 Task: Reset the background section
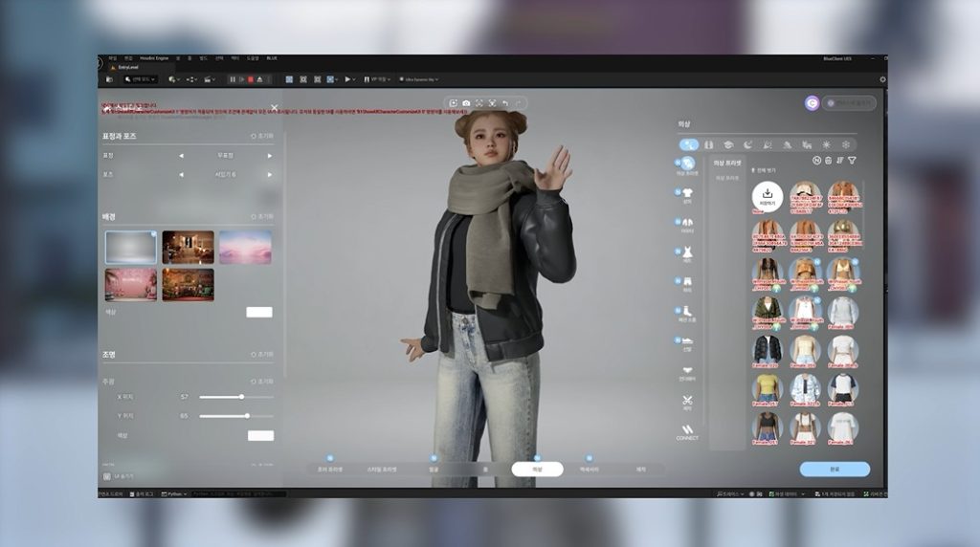coord(262,216)
